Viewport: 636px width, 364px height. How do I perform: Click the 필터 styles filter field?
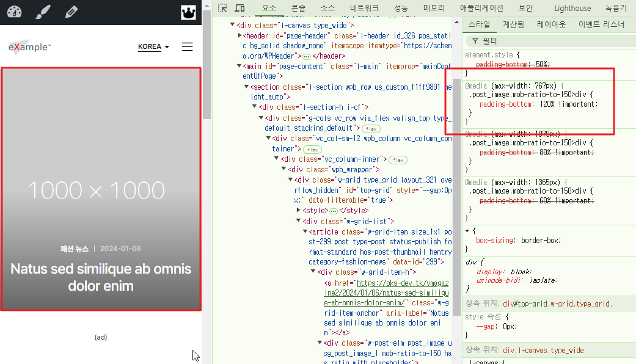point(550,41)
